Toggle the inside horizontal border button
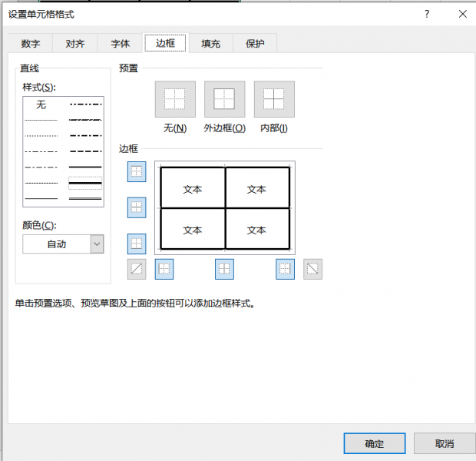 (137, 207)
